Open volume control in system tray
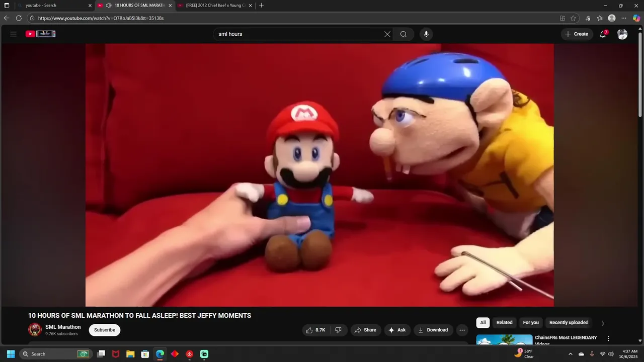This screenshot has height=362, width=644. point(611,354)
